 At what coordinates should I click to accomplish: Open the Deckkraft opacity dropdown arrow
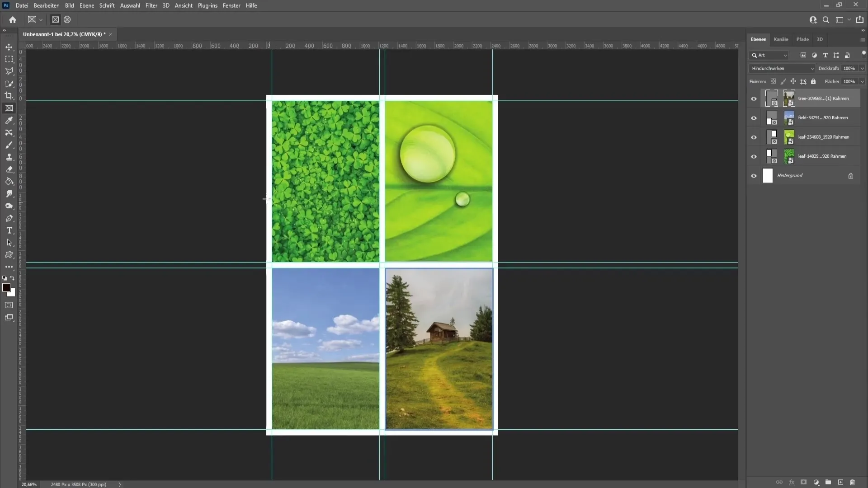(862, 68)
